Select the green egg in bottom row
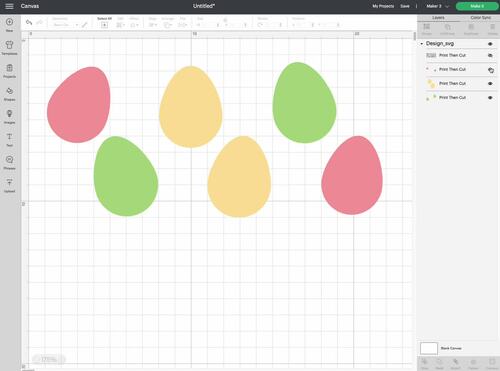Viewport: 500px width, 371px height. pos(126,176)
